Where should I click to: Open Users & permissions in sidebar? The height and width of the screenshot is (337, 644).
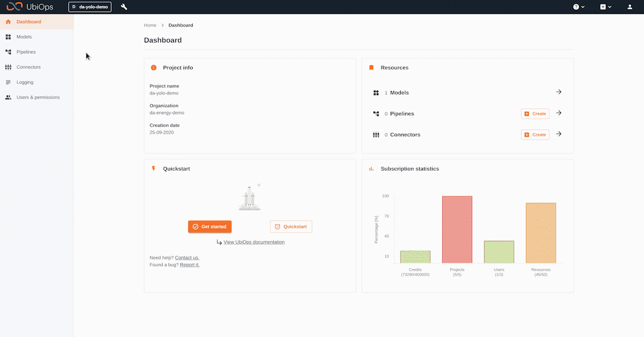tap(36, 97)
